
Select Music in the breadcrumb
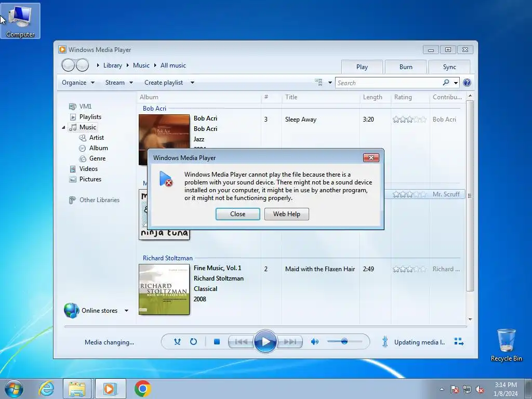pyautogui.click(x=141, y=65)
